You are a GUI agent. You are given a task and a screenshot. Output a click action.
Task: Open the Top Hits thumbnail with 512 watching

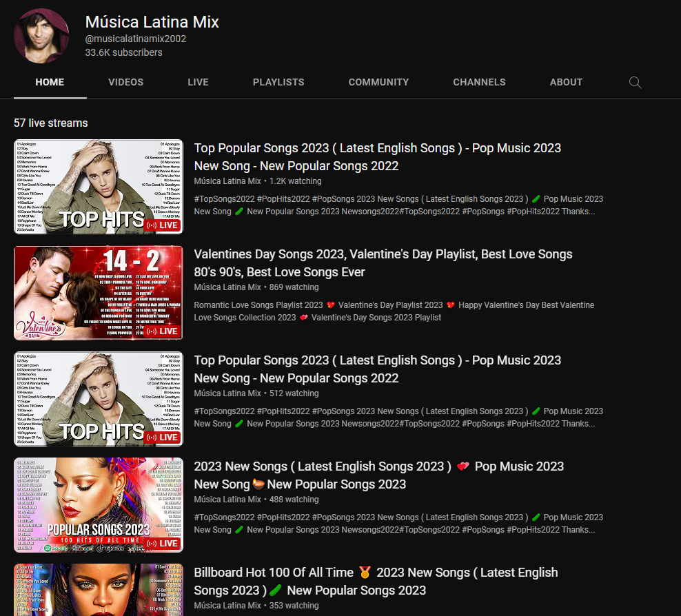coord(99,399)
